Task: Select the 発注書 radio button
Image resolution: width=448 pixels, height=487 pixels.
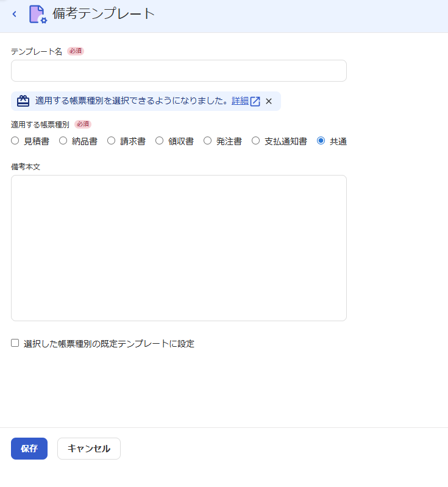Action: pyautogui.click(x=207, y=141)
